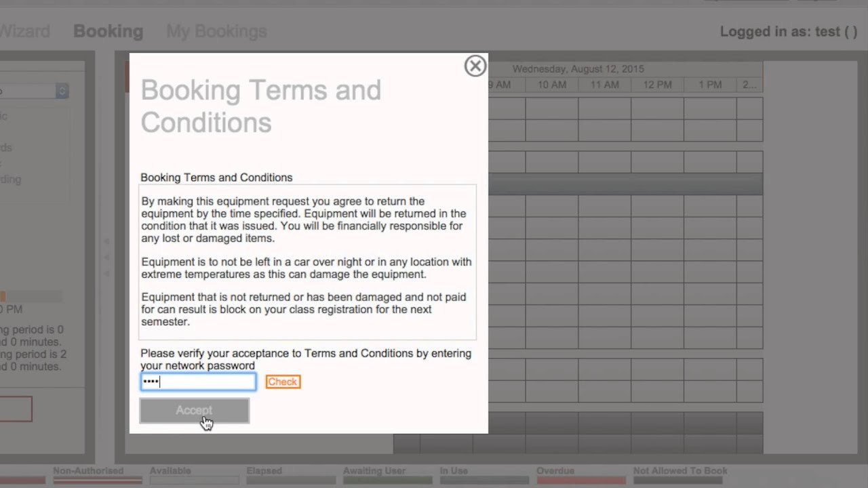This screenshot has height=488, width=868.
Task: Click the 12 PM column header
Action: [658, 85]
